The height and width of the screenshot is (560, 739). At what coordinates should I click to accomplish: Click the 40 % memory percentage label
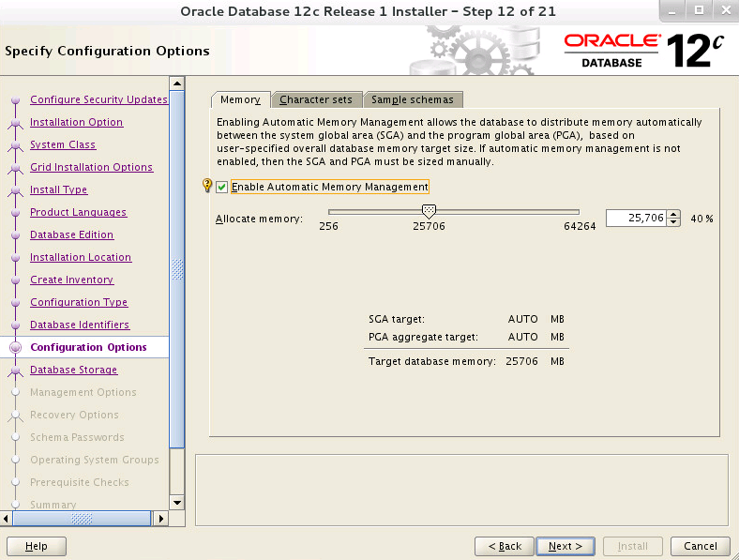pos(701,219)
